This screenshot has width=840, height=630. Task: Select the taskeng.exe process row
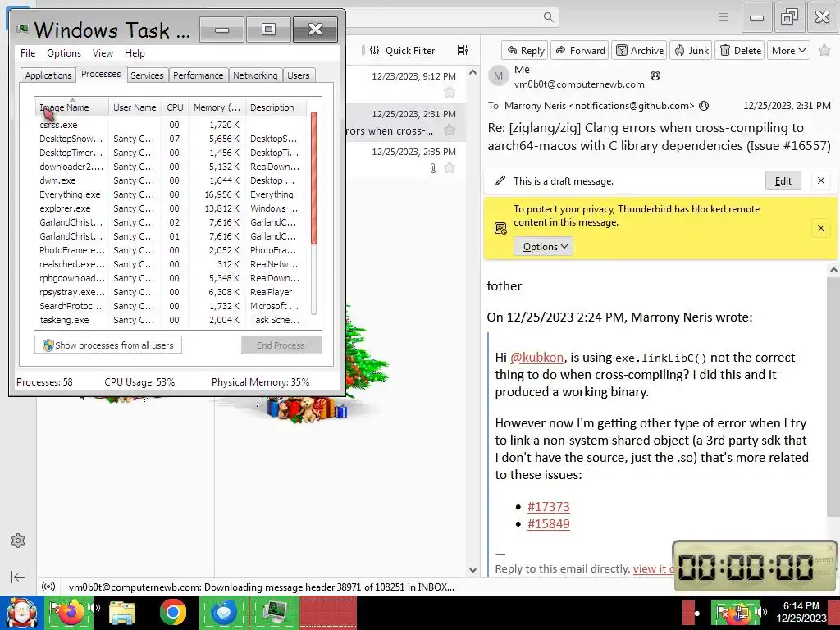171,320
